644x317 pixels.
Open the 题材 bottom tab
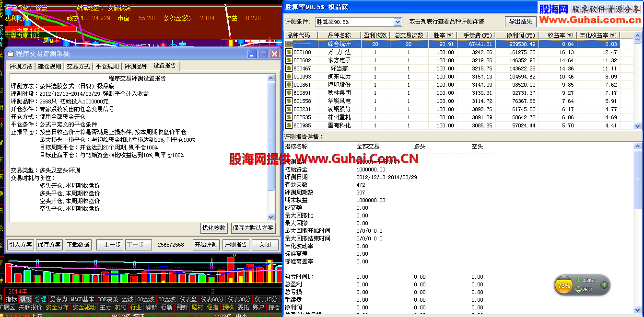[197, 307]
